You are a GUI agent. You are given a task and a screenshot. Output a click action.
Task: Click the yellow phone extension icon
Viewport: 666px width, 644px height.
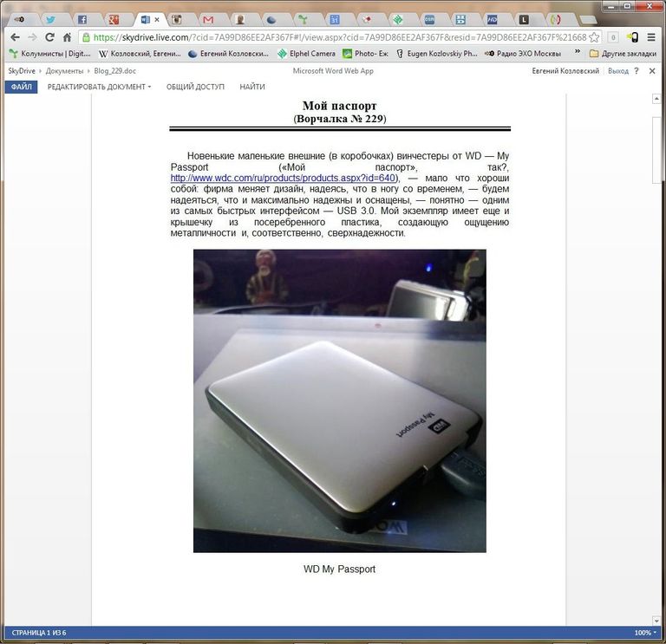tap(633, 37)
